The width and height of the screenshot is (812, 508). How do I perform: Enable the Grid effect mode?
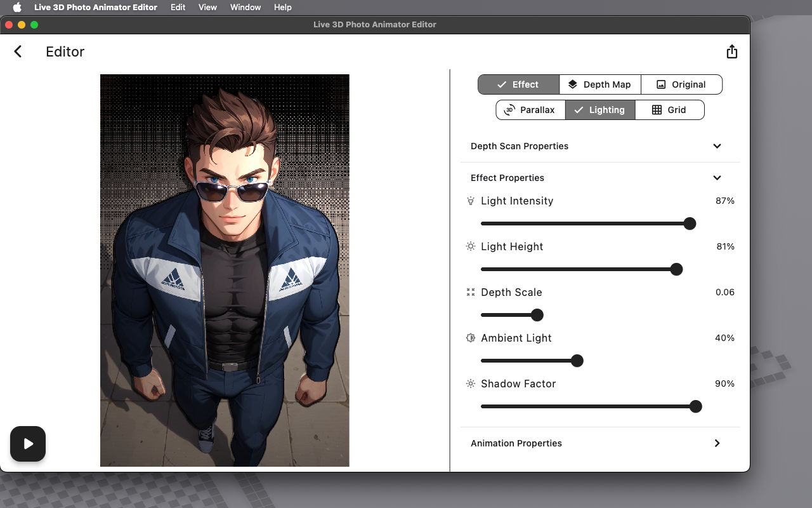(670, 110)
